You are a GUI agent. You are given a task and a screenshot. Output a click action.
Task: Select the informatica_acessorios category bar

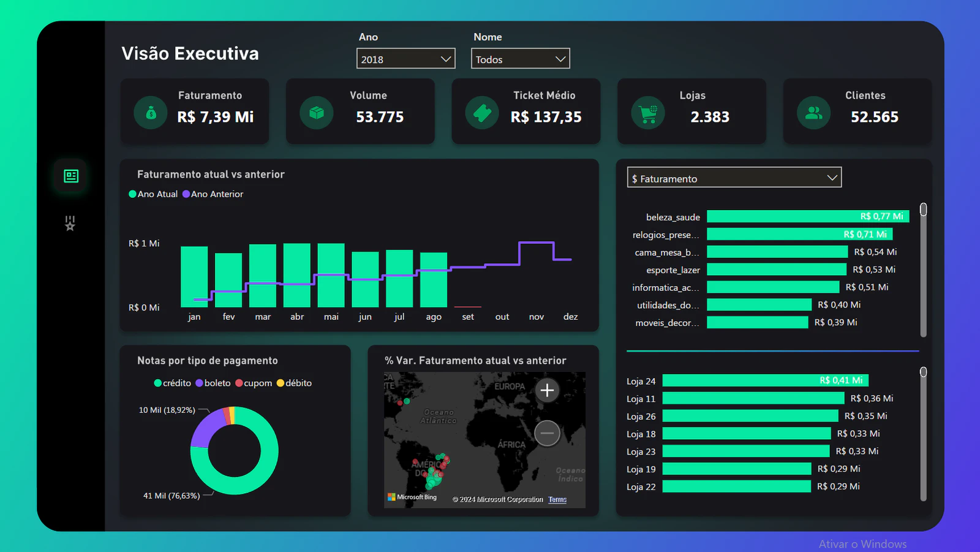[773, 287]
